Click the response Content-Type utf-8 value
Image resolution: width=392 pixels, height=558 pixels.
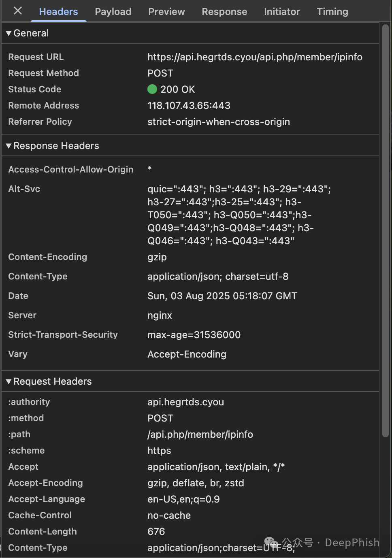click(x=218, y=277)
